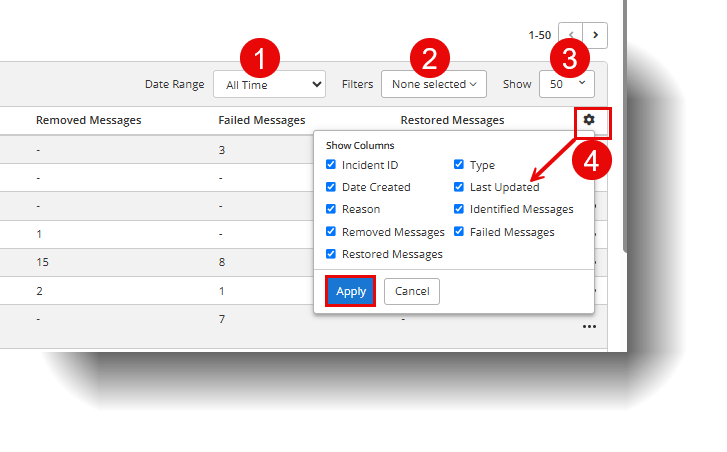Click the Failed Messages column header
This screenshot has width=727, height=452.
click(x=261, y=120)
